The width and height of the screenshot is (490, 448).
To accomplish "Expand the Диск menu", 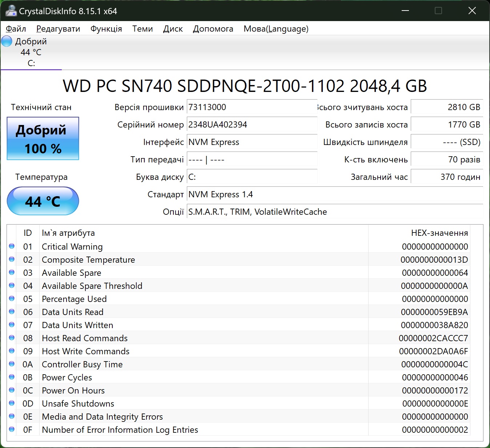I will pos(173,29).
